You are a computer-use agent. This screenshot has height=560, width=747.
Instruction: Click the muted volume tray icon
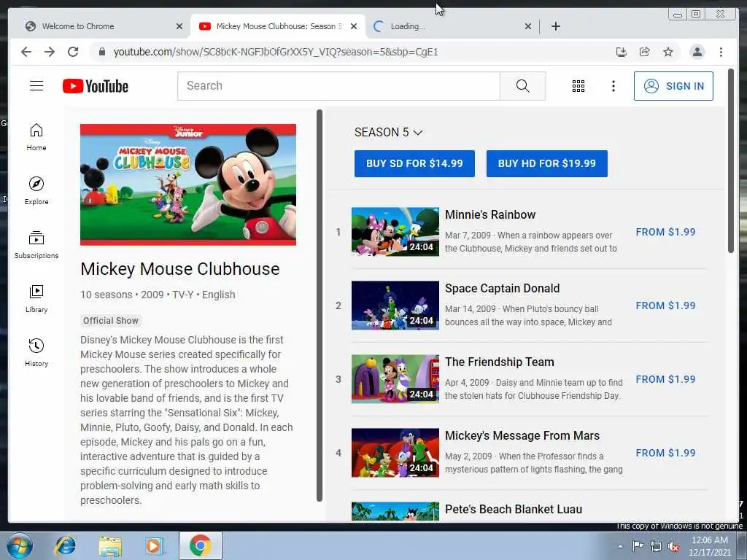click(x=673, y=546)
